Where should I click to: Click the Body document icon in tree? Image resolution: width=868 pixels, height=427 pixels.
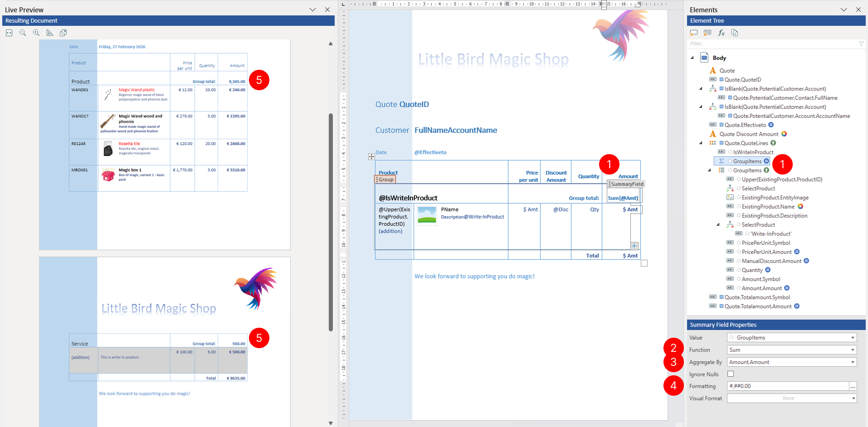704,58
